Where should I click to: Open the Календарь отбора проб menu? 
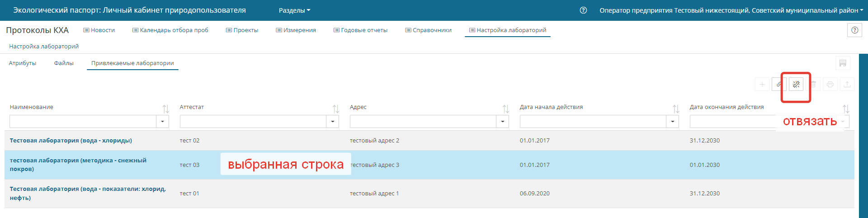point(170,30)
